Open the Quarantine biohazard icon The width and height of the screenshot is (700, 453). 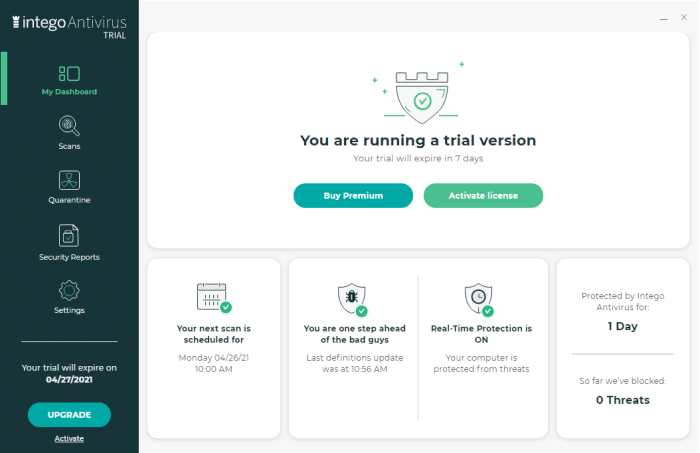69,180
